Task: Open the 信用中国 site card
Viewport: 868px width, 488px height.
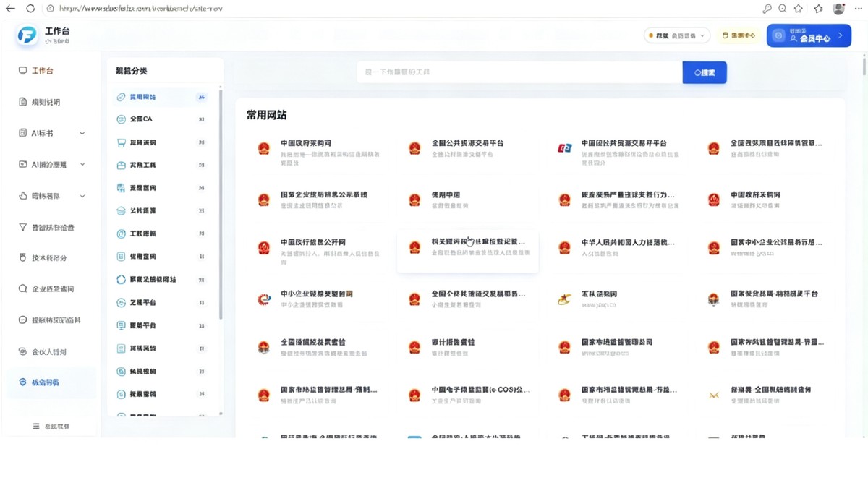Action: click(x=467, y=200)
